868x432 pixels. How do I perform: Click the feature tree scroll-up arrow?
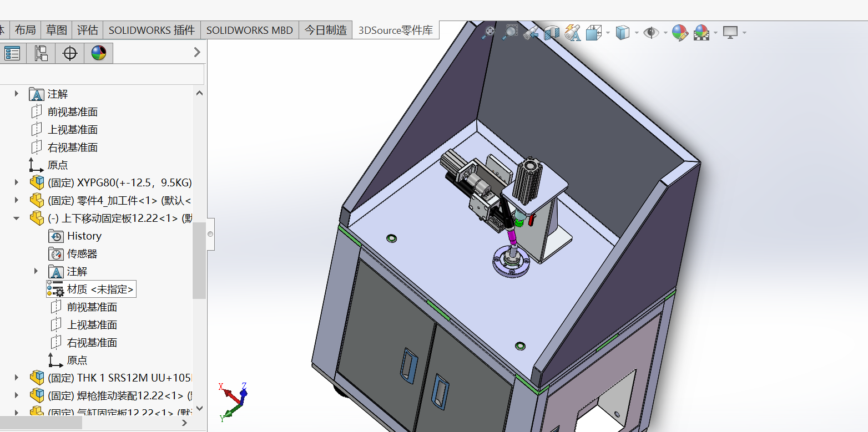coord(199,93)
